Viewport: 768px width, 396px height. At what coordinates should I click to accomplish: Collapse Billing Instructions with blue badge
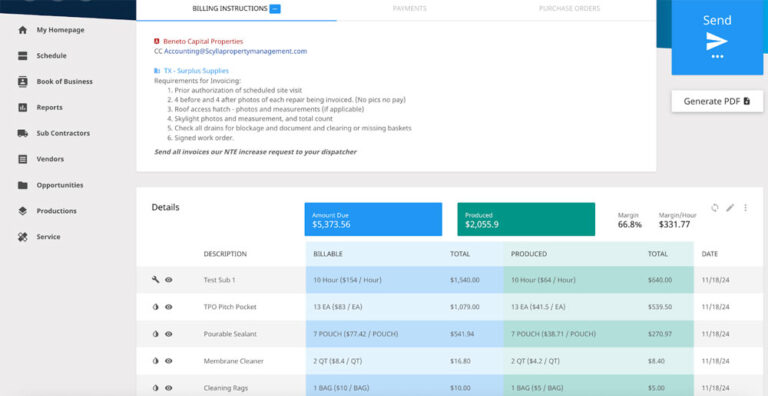click(275, 9)
